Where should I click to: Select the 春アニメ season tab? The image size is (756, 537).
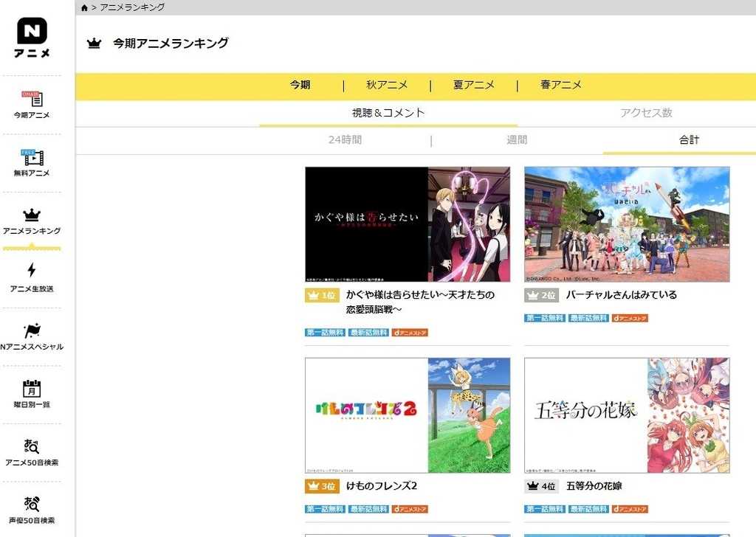click(x=561, y=86)
